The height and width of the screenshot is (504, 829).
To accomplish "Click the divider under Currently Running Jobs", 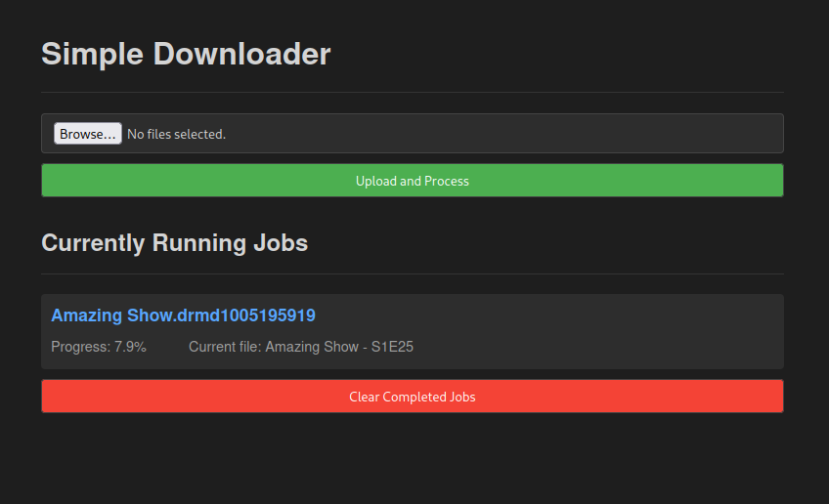I will [x=413, y=273].
